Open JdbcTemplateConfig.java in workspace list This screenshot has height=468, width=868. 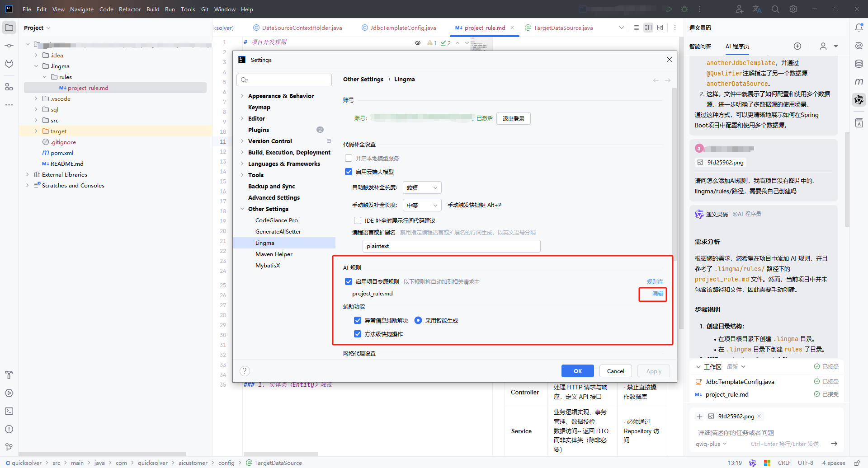740,382
